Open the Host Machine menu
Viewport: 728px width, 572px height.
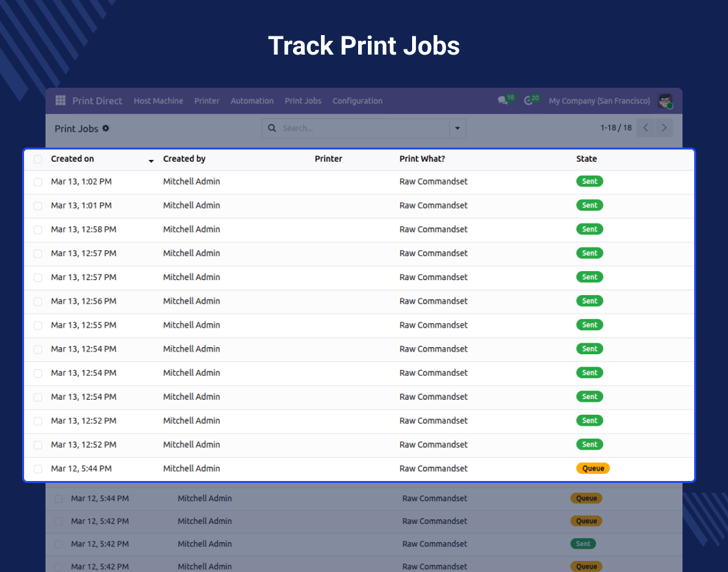pyautogui.click(x=158, y=101)
